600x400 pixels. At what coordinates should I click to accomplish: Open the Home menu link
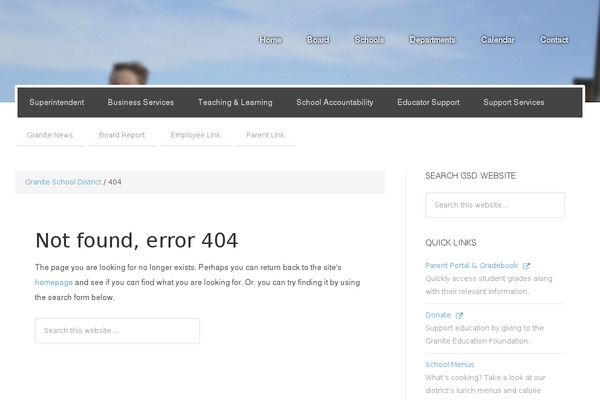click(270, 40)
